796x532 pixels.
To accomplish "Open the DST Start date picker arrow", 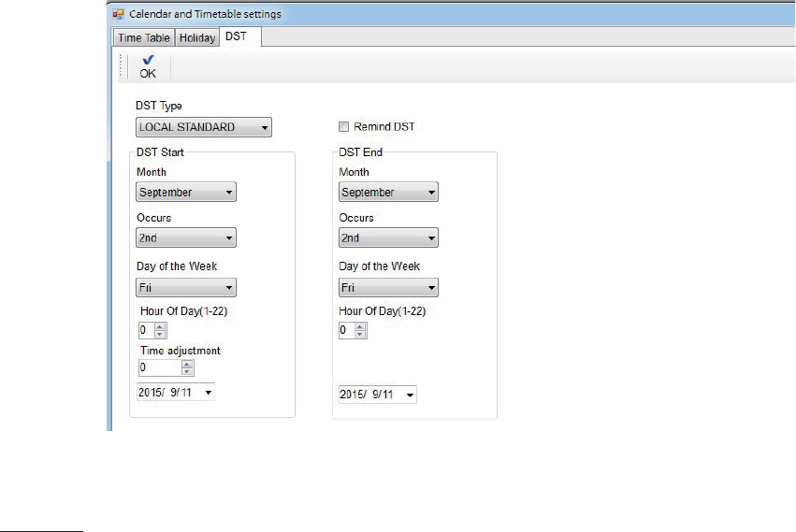I will pos(209,393).
